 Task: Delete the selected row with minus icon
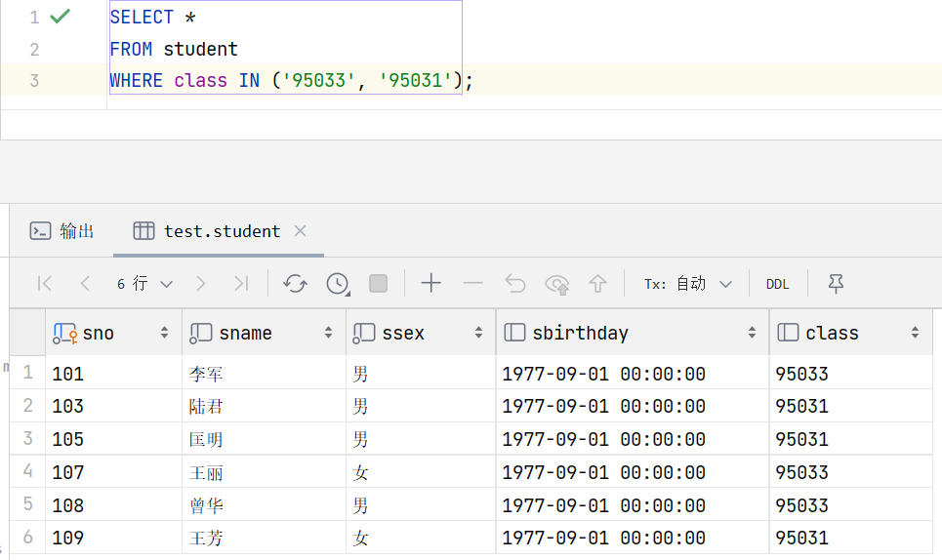point(473,283)
